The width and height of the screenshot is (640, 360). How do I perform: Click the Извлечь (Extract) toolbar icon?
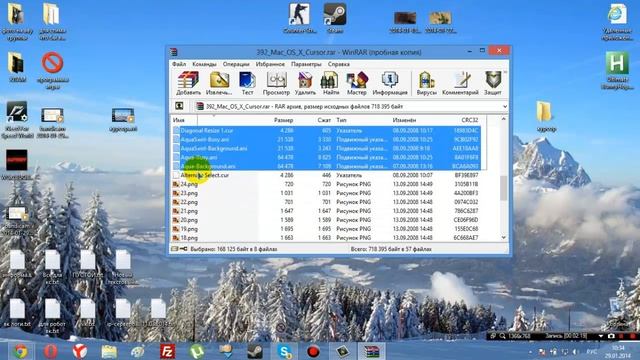click(219, 83)
